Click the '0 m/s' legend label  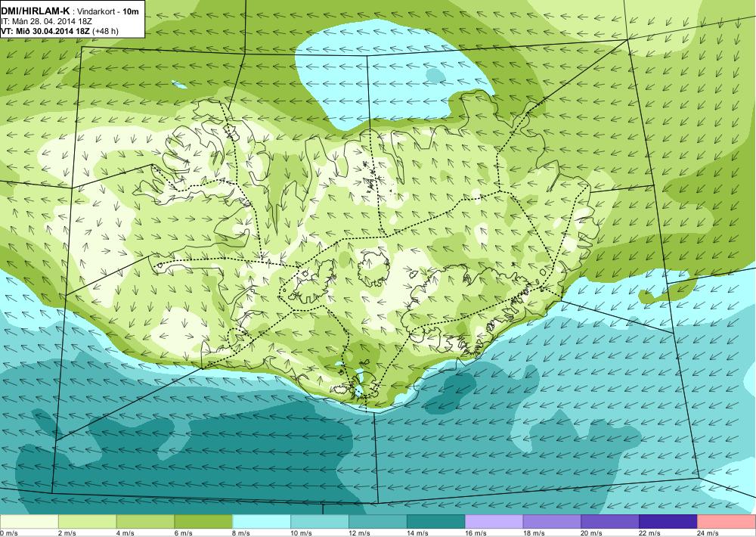(8, 533)
